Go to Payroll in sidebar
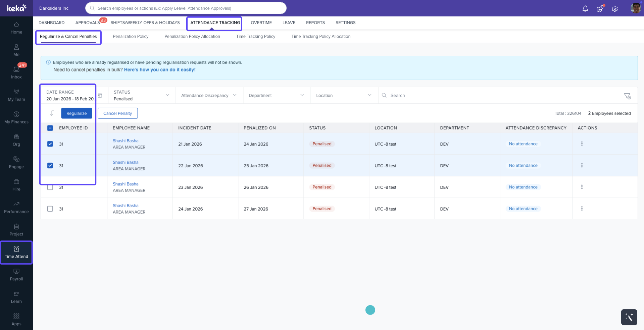 coord(16,274)
